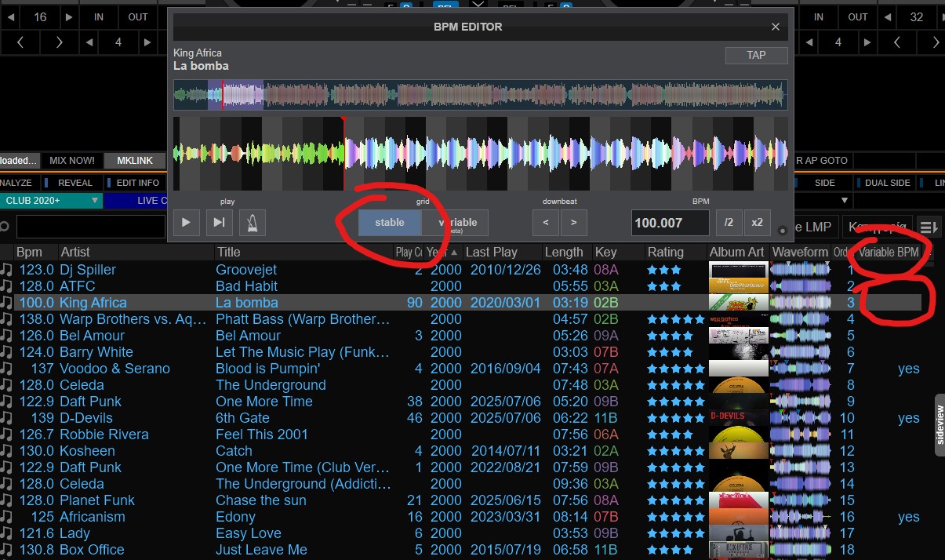Click the music note icon beside Dj Spiller
The image size is (945, 560).
click(7, 270)
